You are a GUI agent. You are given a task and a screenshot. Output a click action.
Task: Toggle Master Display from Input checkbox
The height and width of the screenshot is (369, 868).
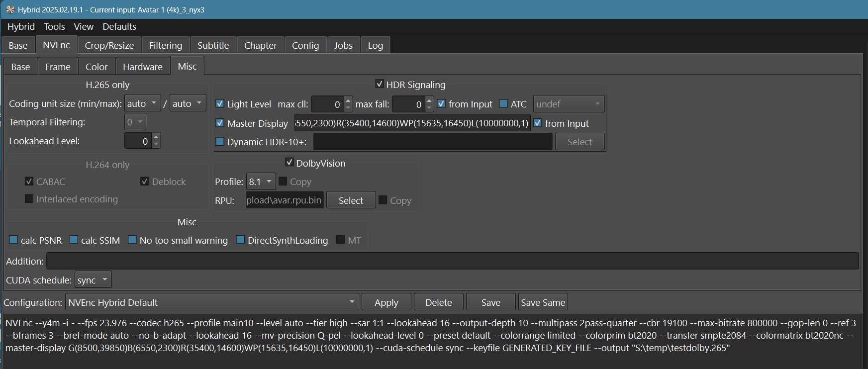(538, 123)
